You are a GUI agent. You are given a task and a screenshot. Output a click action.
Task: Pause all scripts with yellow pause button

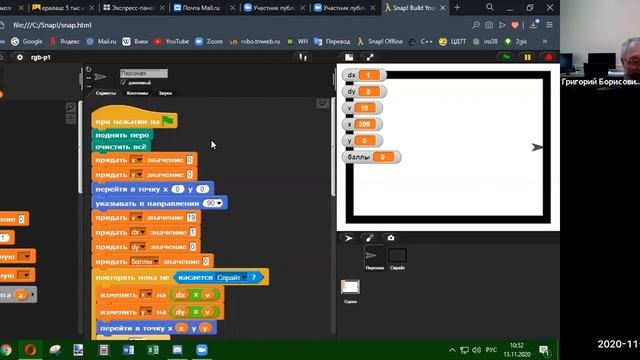[x=527, y=58]
